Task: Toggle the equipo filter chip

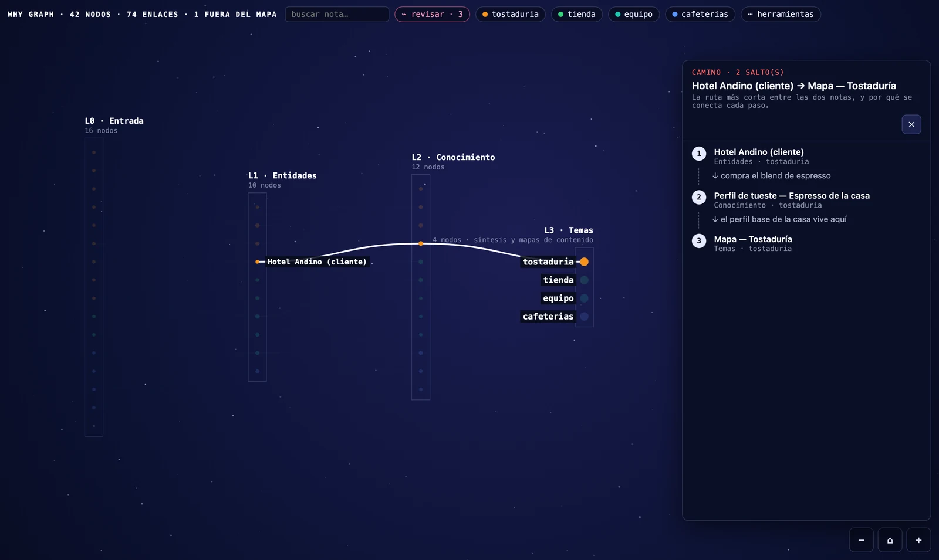Action: pyautogui.click(x=634, y=14)
